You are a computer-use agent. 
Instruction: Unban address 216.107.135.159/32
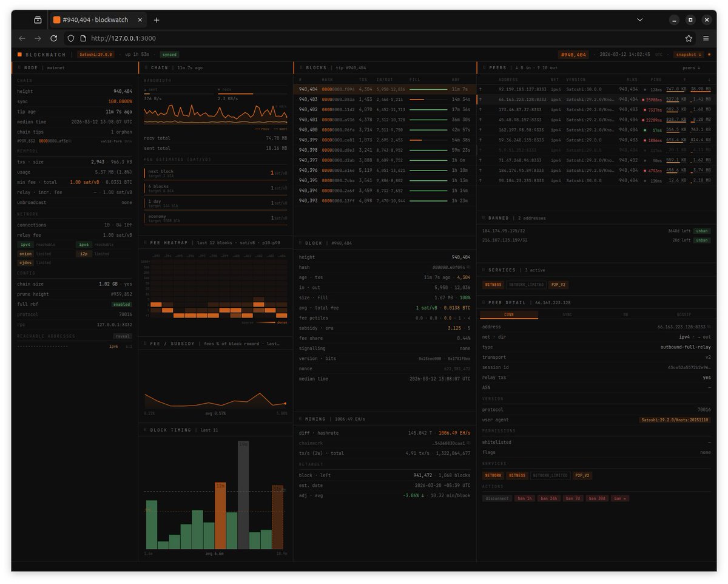click(x=702, y=240)
